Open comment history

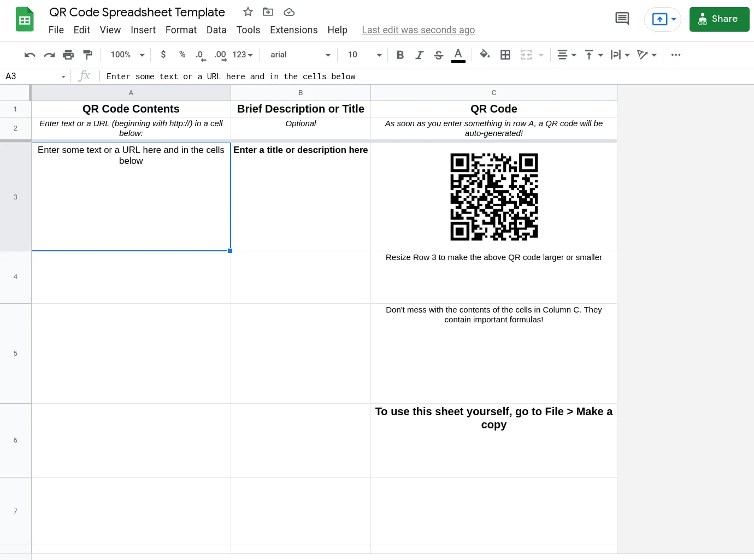[x=622, y=18]
